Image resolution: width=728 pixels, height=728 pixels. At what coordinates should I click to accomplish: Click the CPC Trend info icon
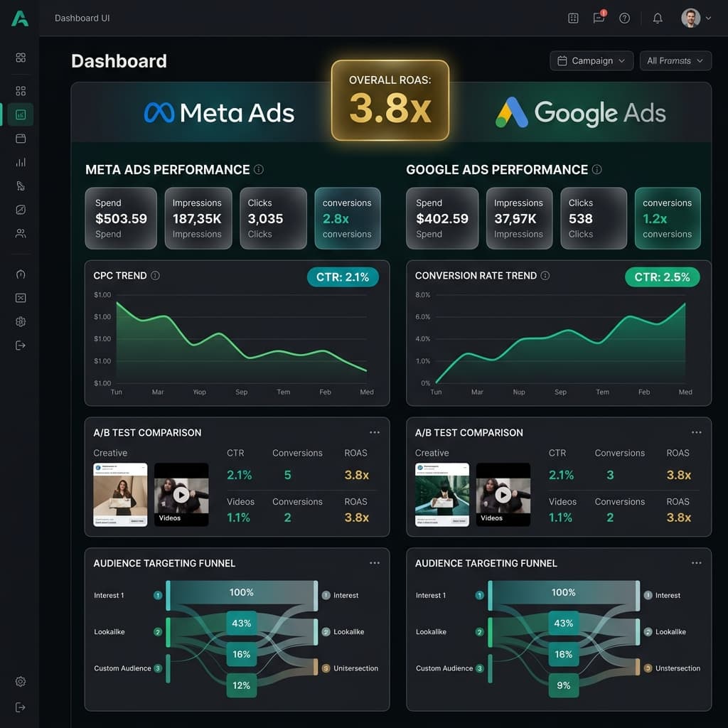tap(155, 275)
